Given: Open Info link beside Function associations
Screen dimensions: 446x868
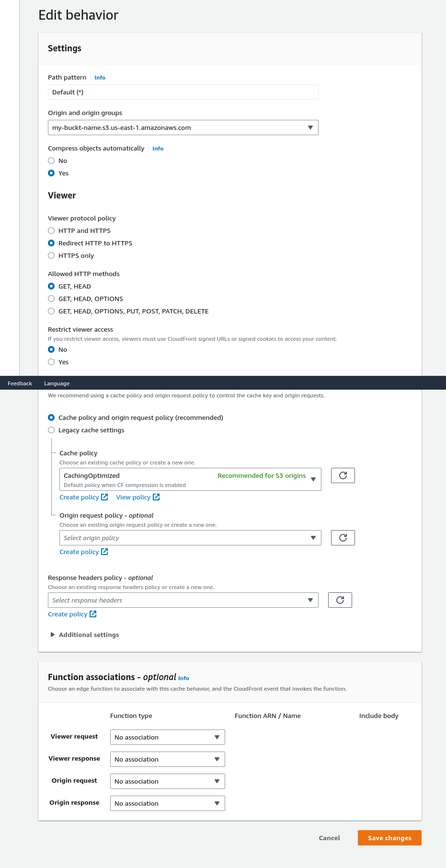Looking at the screenshot, I should pyautogui.click(x=183, y=678).
